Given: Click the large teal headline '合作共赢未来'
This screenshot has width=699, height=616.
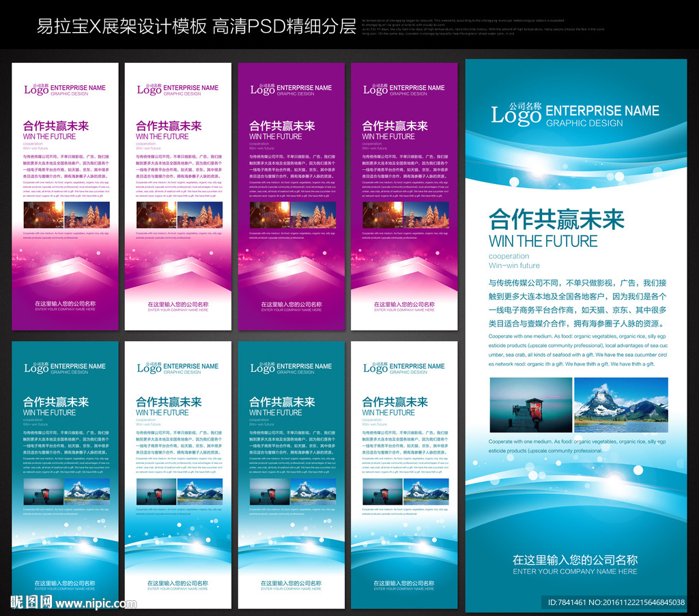Looking at the screenshot, I should pyautogui.click(x=556, y=219).
